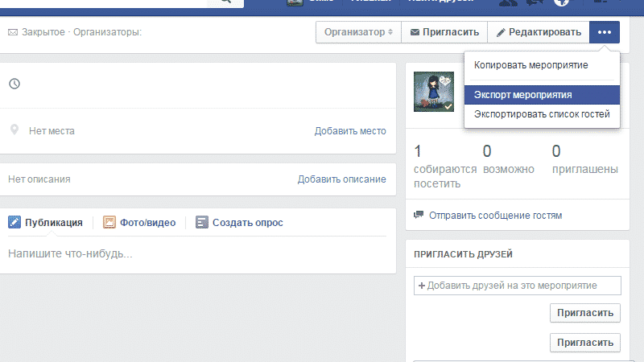
Task: Click the Нет места text
Action: pos(52,131)
